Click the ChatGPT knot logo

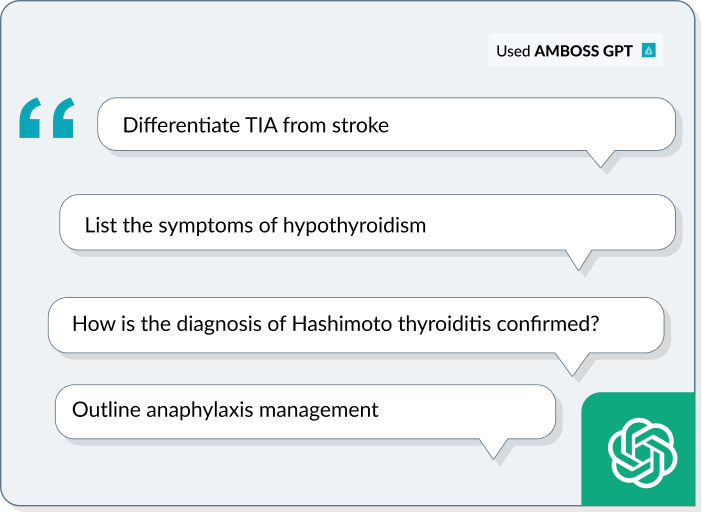click(x=642, y=452)
